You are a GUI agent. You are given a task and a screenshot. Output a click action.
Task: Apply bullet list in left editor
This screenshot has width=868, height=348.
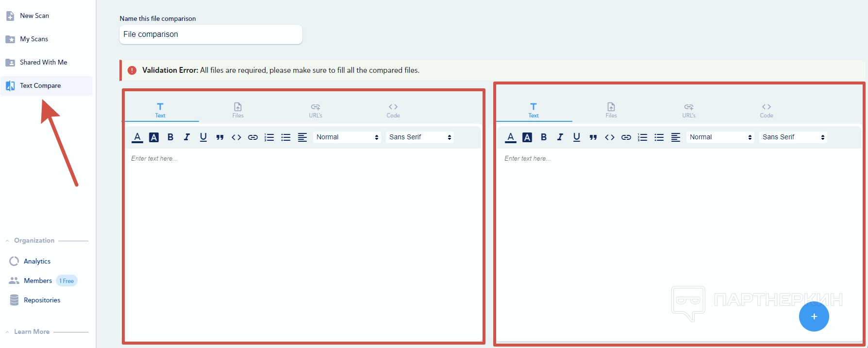click(x=286, y=137)
